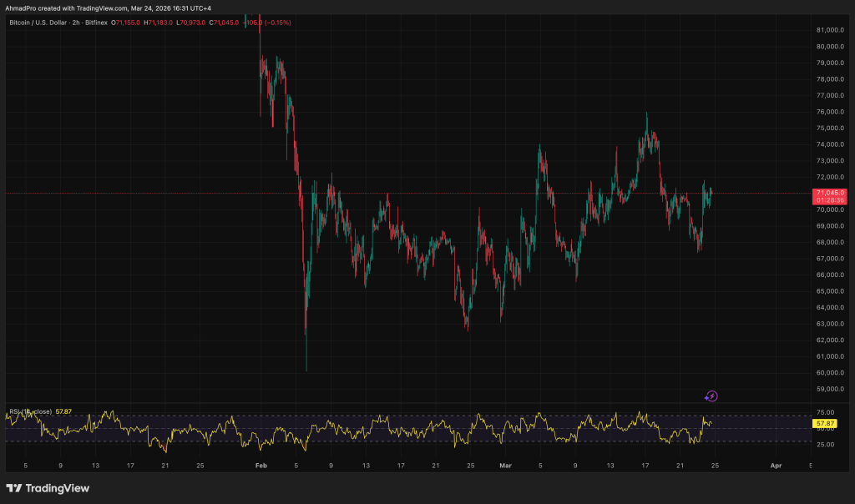Click the (−0.15%) change percentage
The image size is (855, 504).
[x=276, y=23]
